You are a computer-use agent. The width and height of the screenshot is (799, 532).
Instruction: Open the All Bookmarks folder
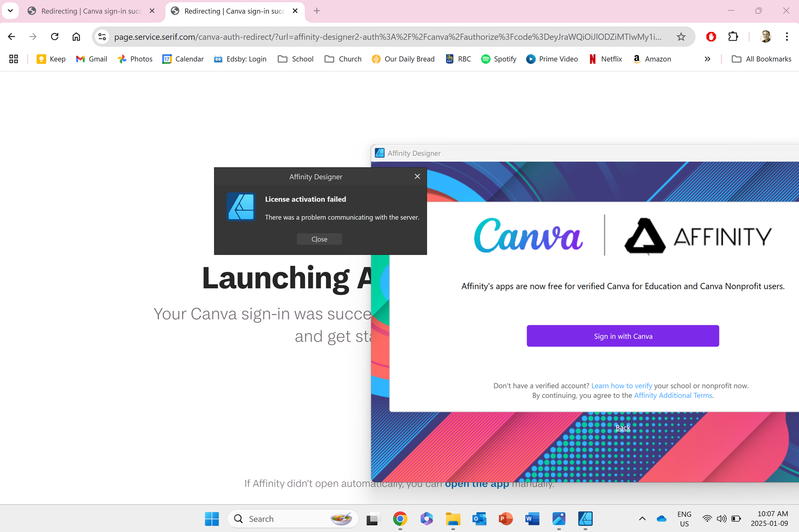761,59
